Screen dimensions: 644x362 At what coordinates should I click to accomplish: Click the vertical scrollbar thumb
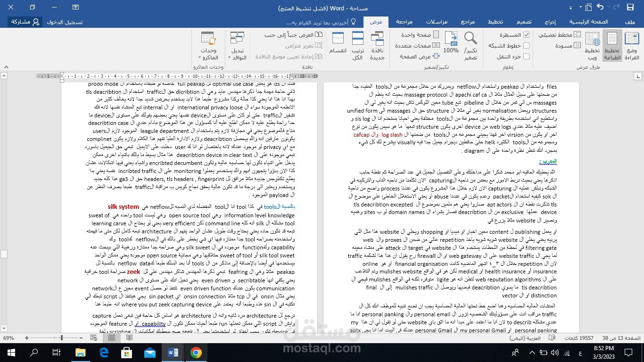coord(4,254)
